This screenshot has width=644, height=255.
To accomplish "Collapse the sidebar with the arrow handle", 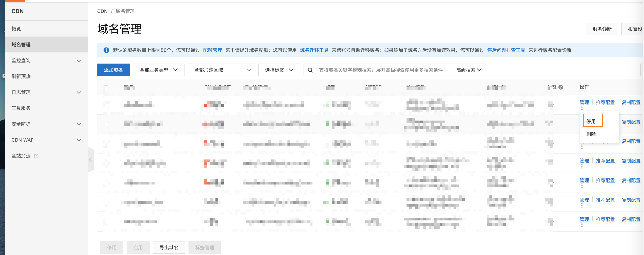I will (x=91, y=160).
